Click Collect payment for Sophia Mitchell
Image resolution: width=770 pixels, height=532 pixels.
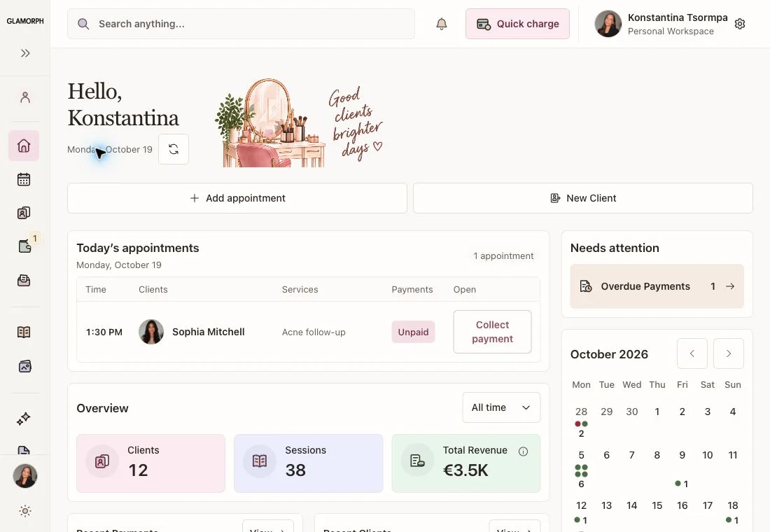pos(492,332)
